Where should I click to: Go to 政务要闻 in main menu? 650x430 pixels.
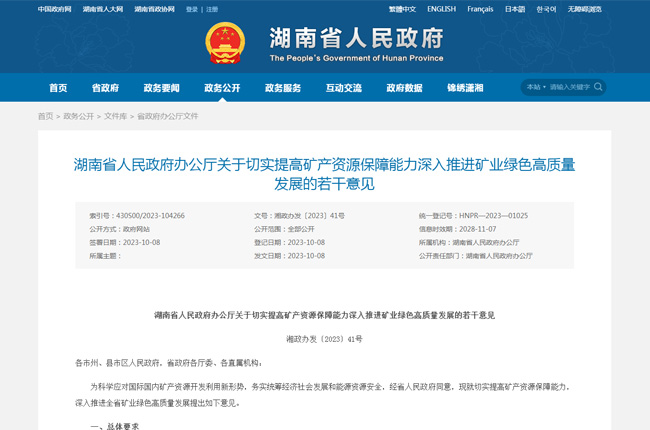[x=161, y=88]
